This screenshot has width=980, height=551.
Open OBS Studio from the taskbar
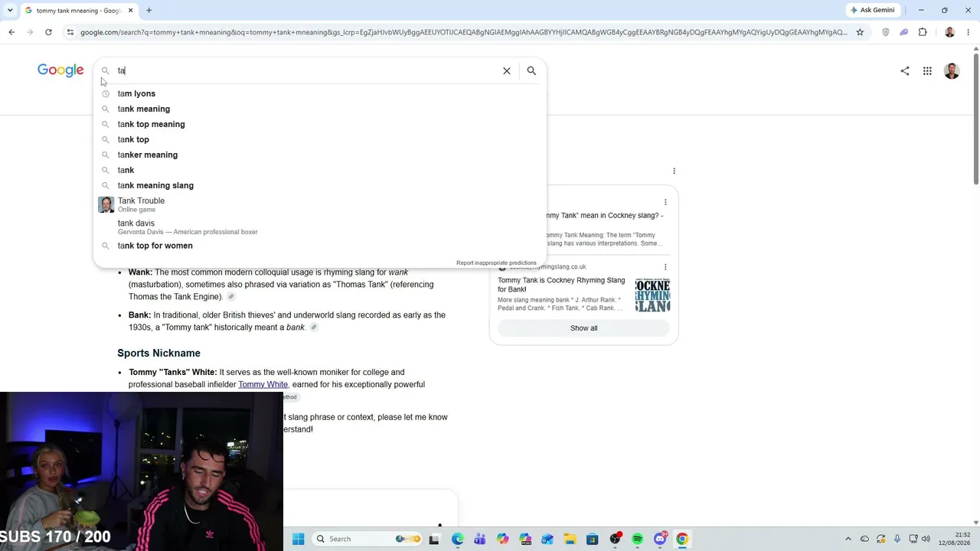[615, 539]
